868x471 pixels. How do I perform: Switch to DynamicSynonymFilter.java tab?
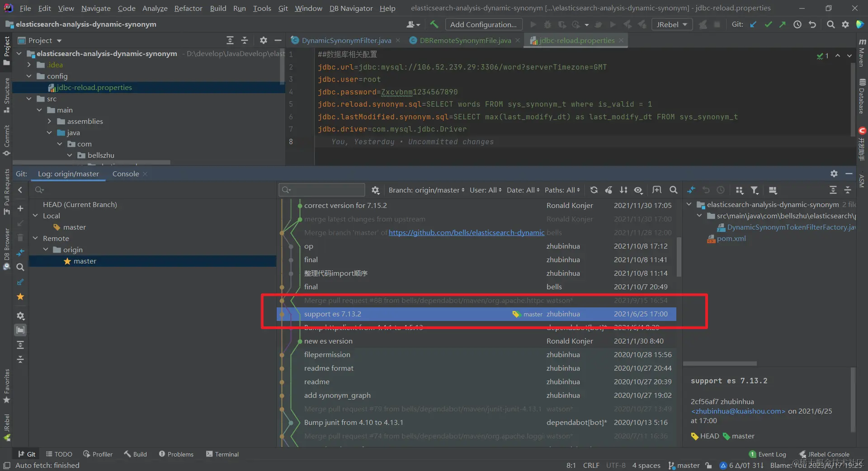345,40
